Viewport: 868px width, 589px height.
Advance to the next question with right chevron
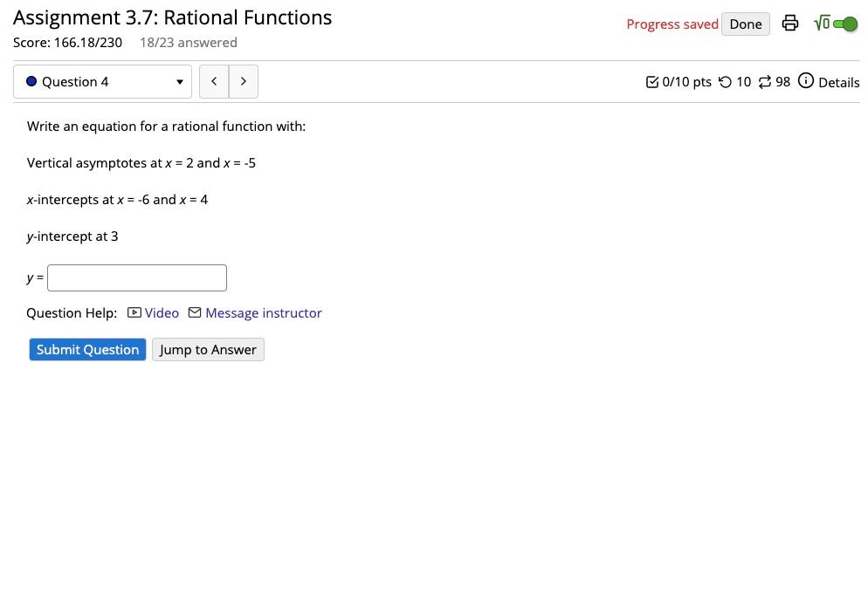coord(244,81)
